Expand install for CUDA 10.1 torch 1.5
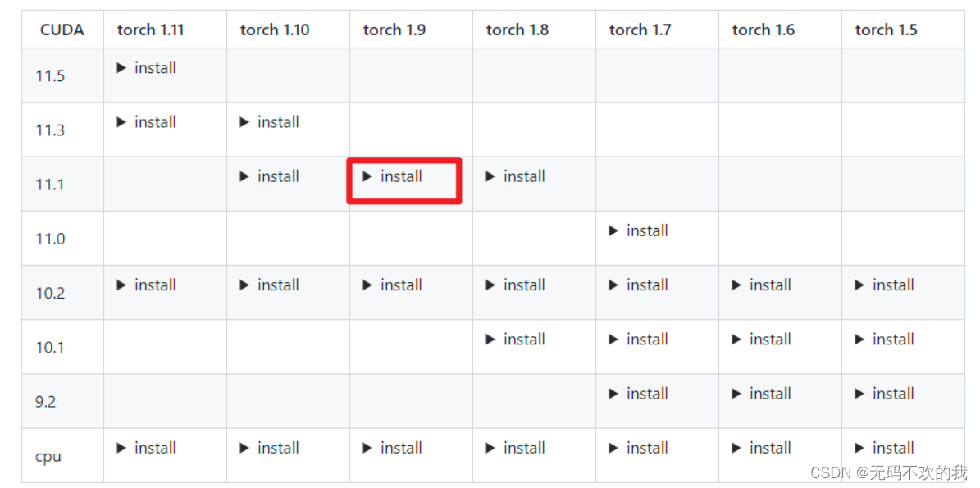Viewport: 980px width, 488px height. 885,340
